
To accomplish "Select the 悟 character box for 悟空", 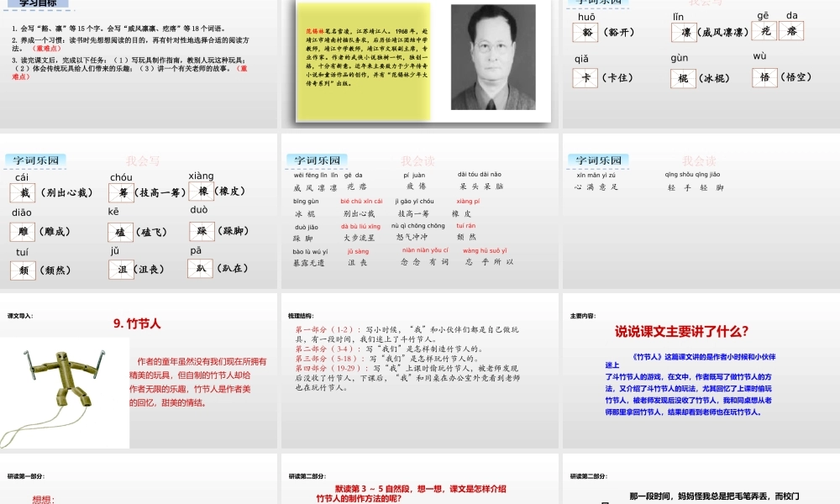I will click(x=764, y=76).
